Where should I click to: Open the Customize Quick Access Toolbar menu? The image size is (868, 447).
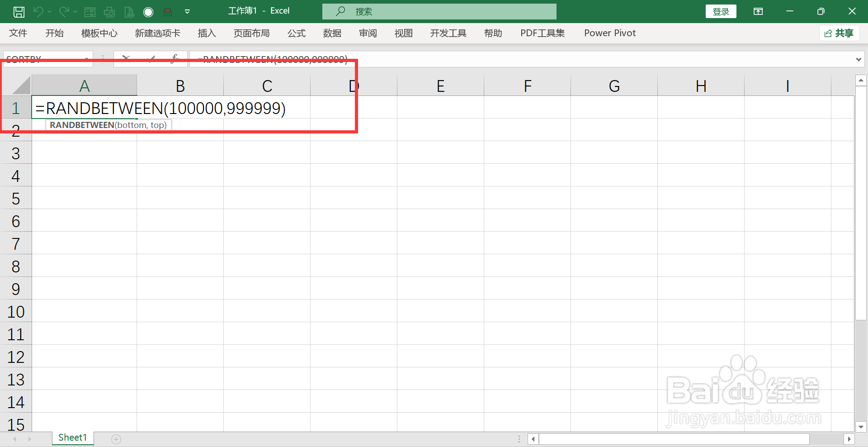point(187,11)
